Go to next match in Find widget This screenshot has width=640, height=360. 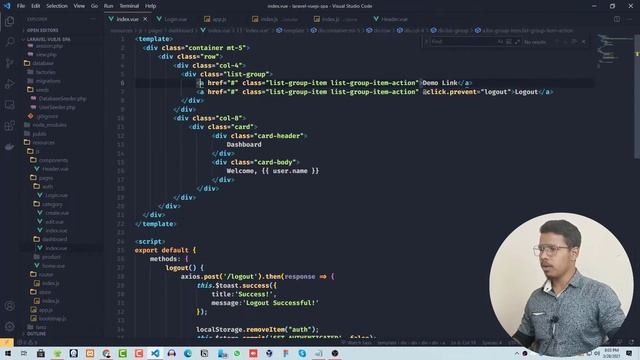coord(565,42)
